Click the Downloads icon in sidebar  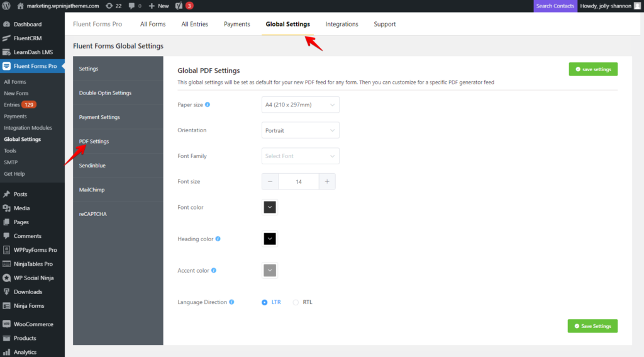(x=6, y=292)
